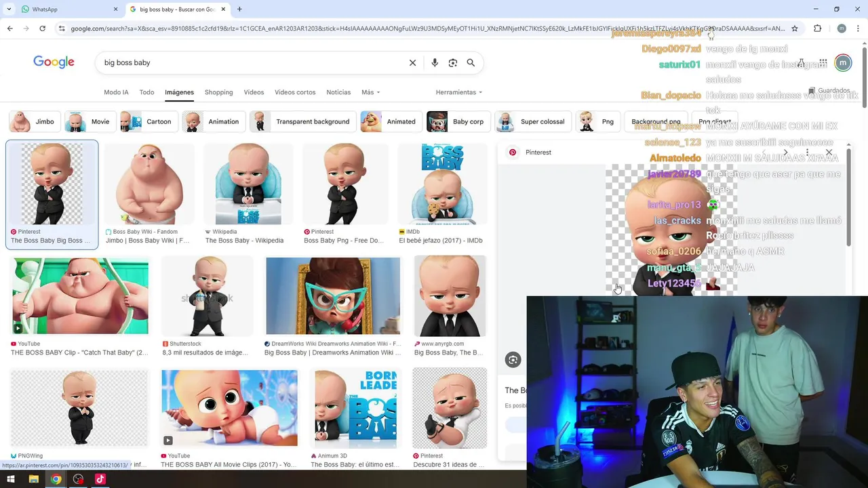Filter by the Baby corp chip
Viewport: 868px width, 488px height.
tap(458, 121)
